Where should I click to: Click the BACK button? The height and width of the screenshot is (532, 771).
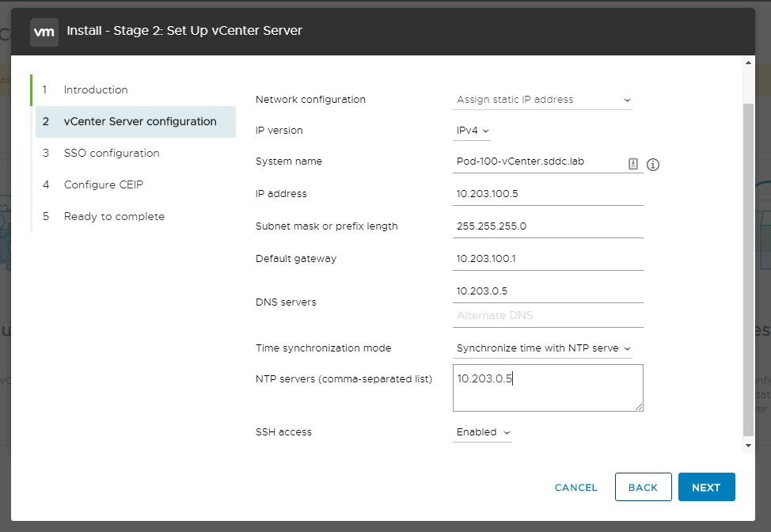coord(643,488)
